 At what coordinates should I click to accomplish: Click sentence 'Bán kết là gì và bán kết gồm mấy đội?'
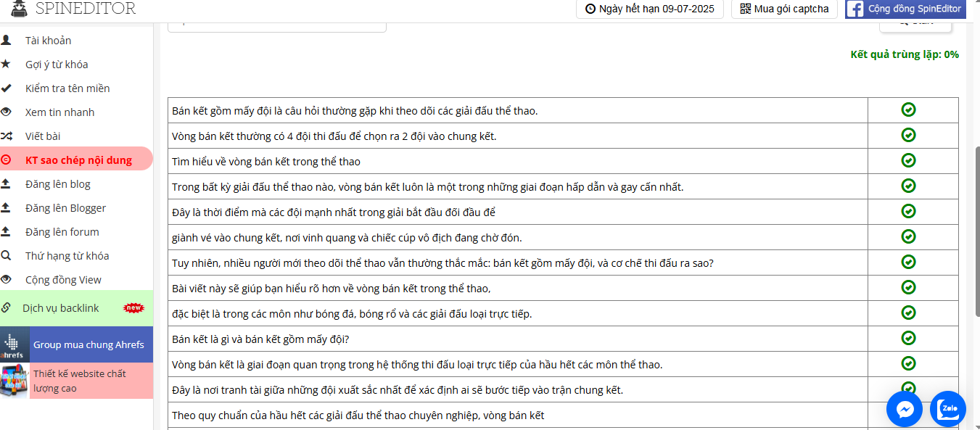click(x=260, y=339)
